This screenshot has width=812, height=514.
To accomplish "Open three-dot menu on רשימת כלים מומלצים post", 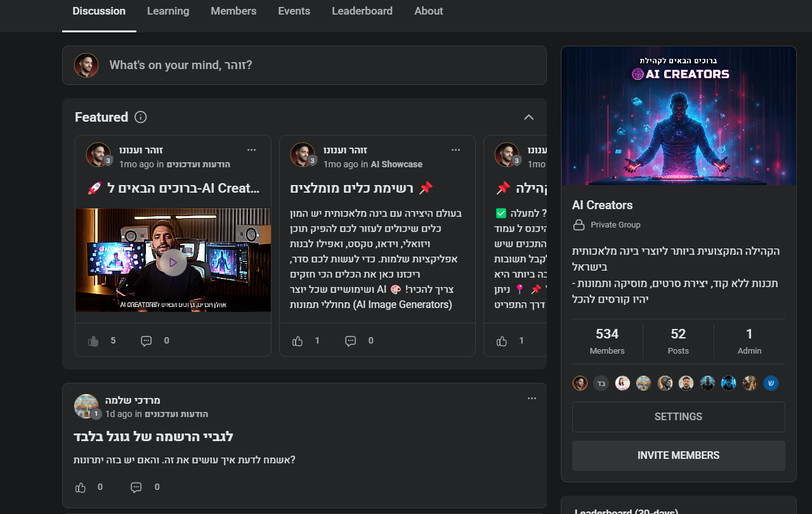I will click(x=455, y=150).
